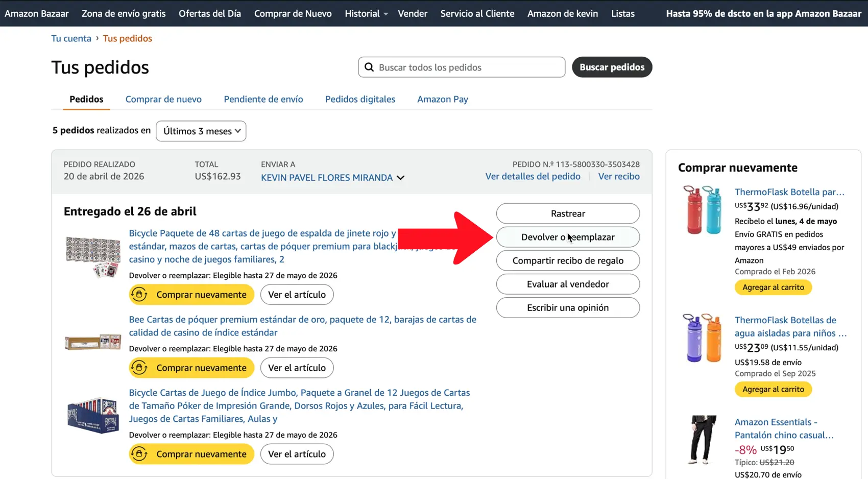Click the US$162.93 order total
868x479 pixels.
coord(218,176)
